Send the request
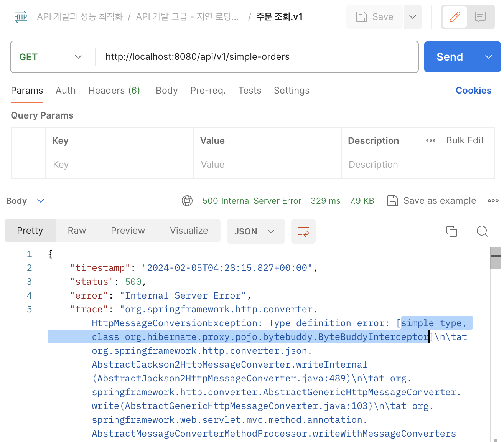Viewport: 504px width, 442px height. pos(450,57)
